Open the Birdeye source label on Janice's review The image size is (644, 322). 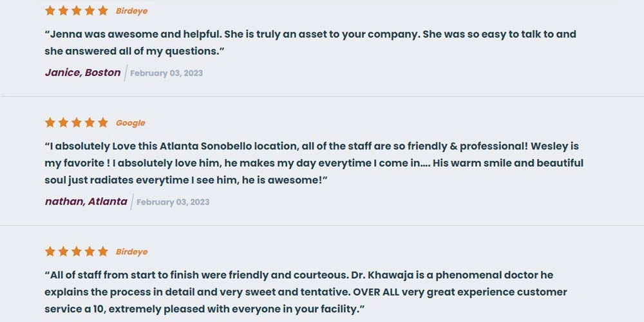(x=131, y=11)
